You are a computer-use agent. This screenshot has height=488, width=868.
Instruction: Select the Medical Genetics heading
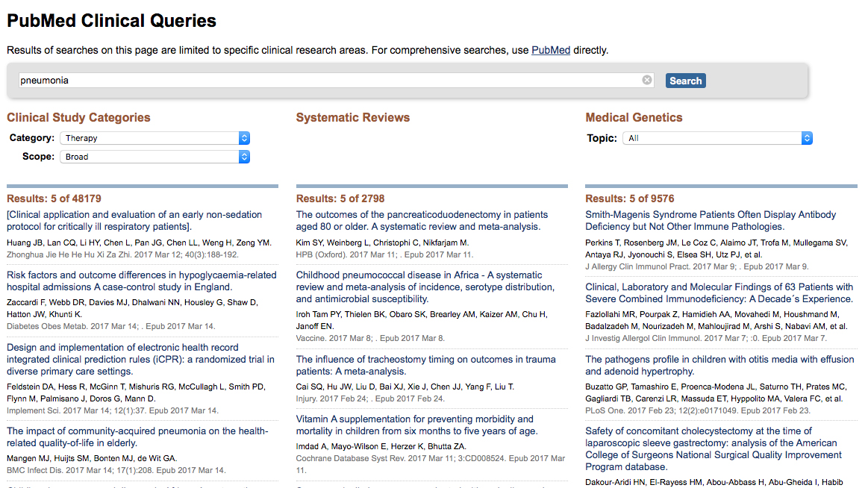pyautogui.click(x=634, y=118)
